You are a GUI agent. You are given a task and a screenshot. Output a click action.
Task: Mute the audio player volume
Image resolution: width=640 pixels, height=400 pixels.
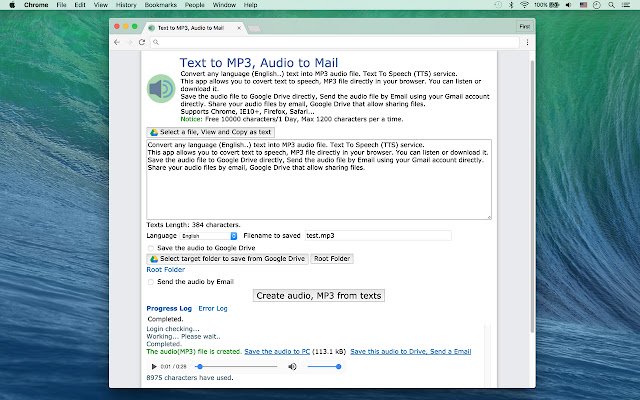[x=292, y=367]
